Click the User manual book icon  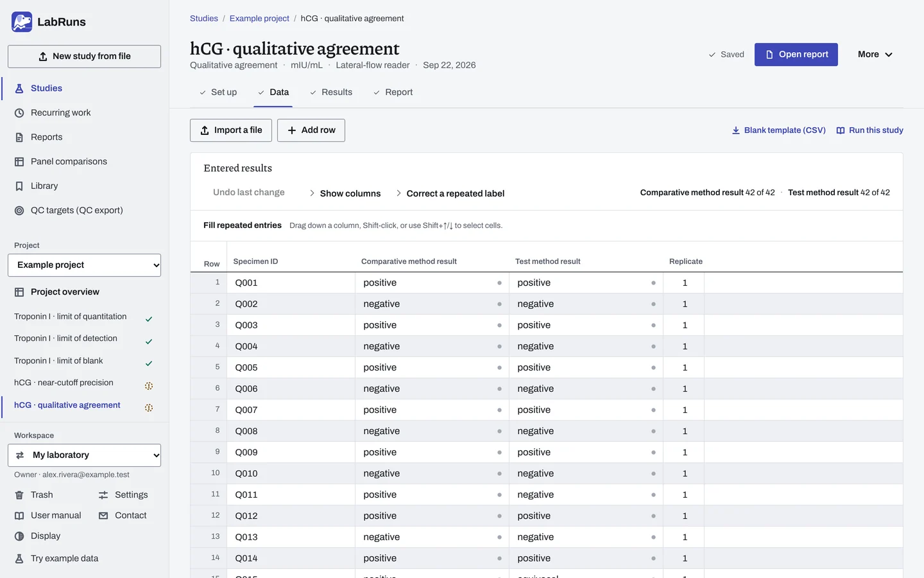coord(19,516)
